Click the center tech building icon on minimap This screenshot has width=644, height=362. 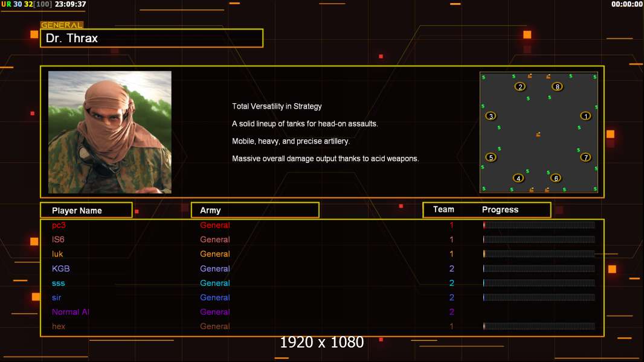(538, 134)
